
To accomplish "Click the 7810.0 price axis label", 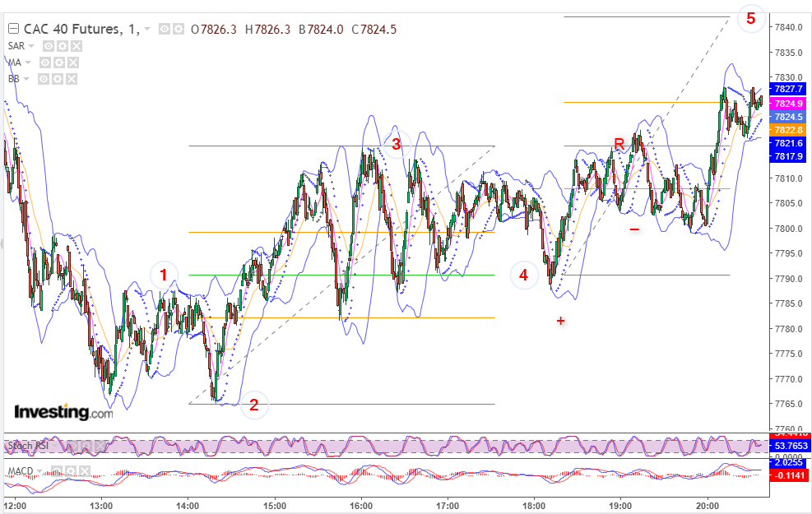I will pos(788,178).
